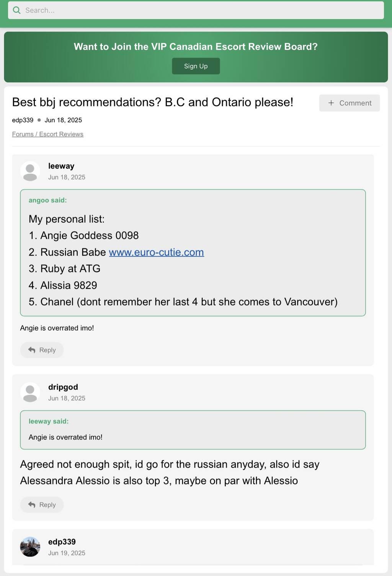Follow the www.euro-cutie.com link
This screenshot has height=576, width=392.
pos(156,252)
